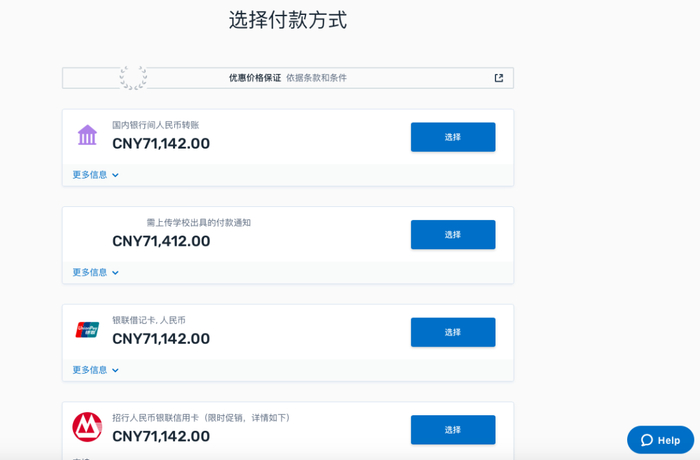Select 国内银行间人民币转账 payment method

(x=452, y=137)
